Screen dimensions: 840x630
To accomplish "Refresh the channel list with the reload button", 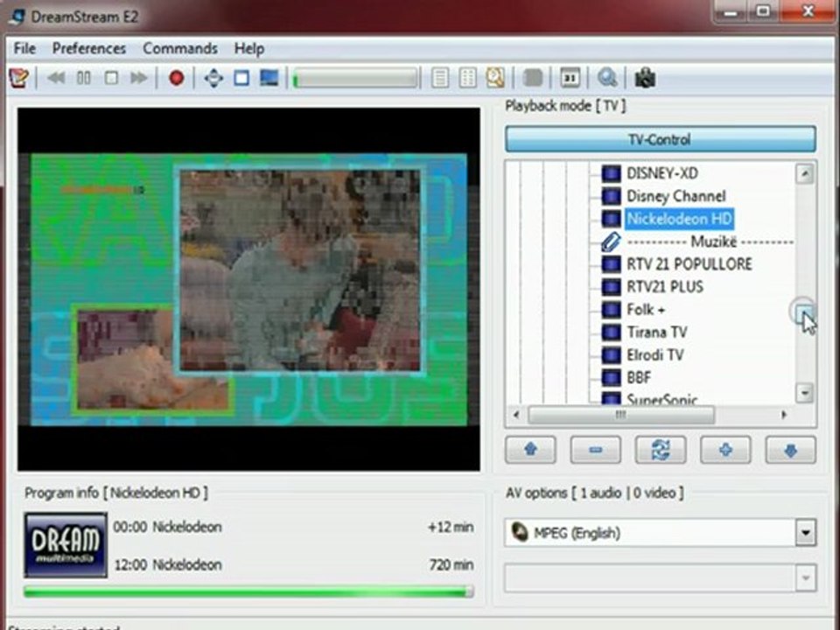I will tap(661, 450).
